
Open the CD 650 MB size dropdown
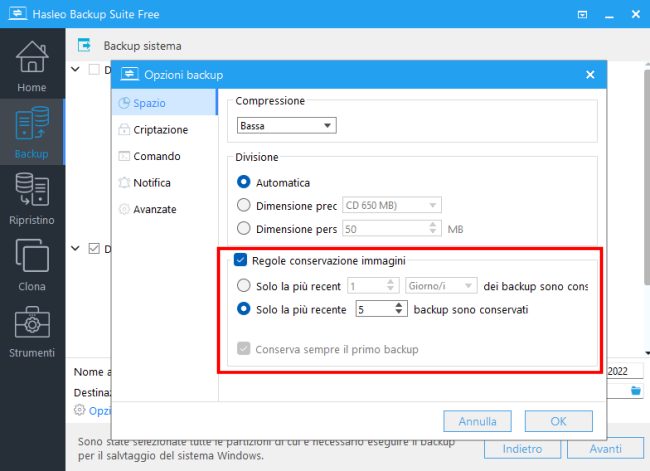[392, 205]
